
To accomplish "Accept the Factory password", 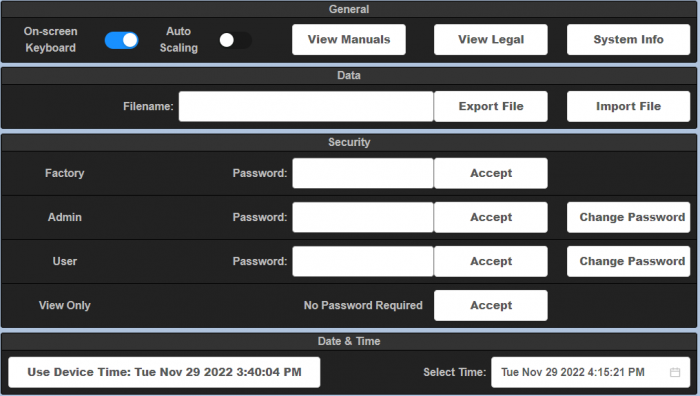I will coord(491,173).
